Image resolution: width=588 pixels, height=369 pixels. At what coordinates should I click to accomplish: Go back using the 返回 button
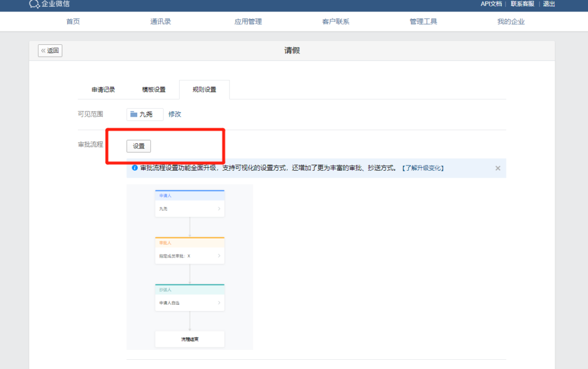50,51
